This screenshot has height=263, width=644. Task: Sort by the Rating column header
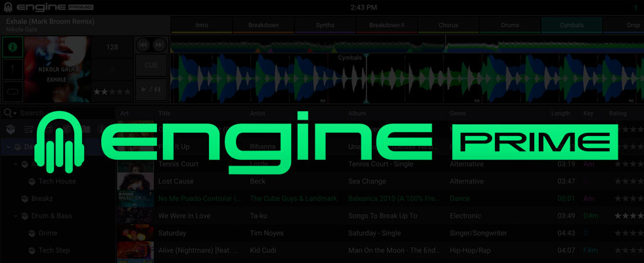point(618,113)
